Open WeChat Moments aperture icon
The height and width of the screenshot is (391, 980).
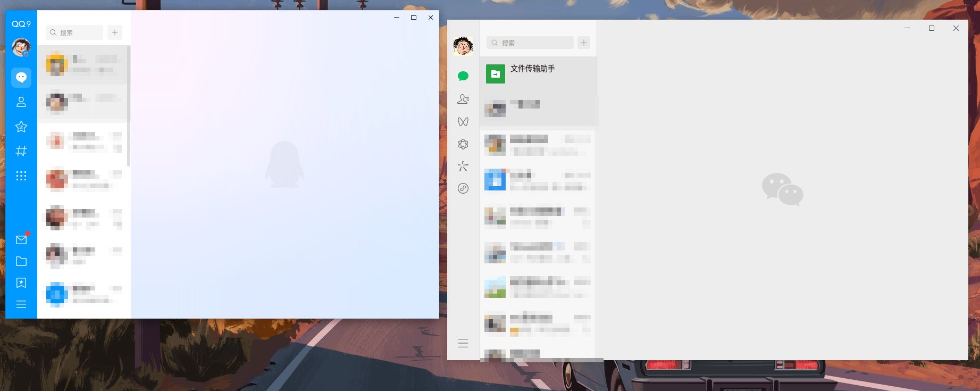click(x=463, y=144)
